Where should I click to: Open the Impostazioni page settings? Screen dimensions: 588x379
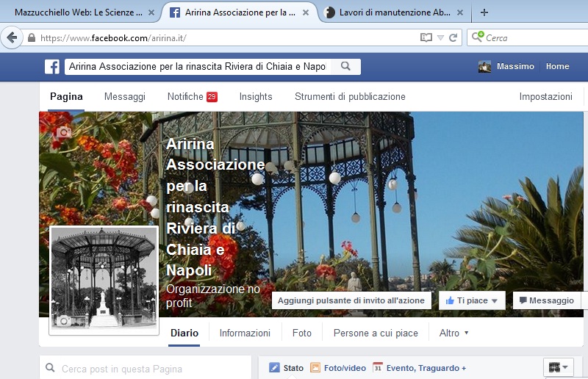pyautogui.click(x=545, y=97)
